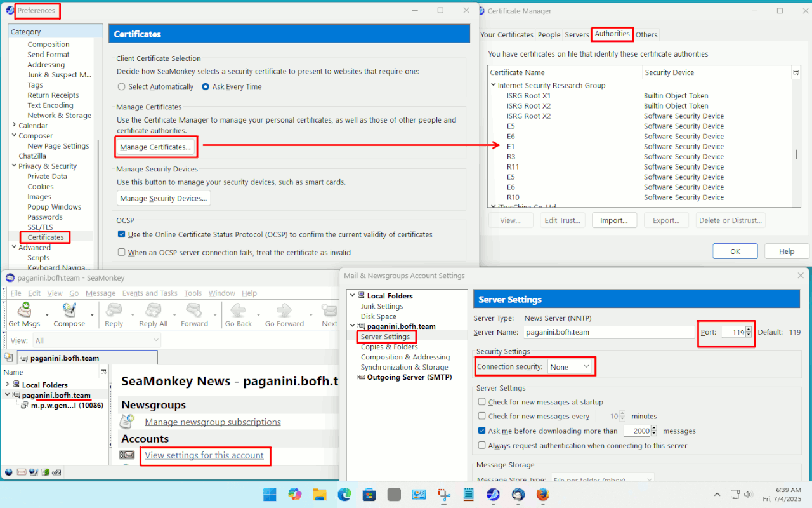The image size is (812, 508).
Task: Click the Address Book icon in SeaMonkey status bar
Action: [x=45, y=472]
